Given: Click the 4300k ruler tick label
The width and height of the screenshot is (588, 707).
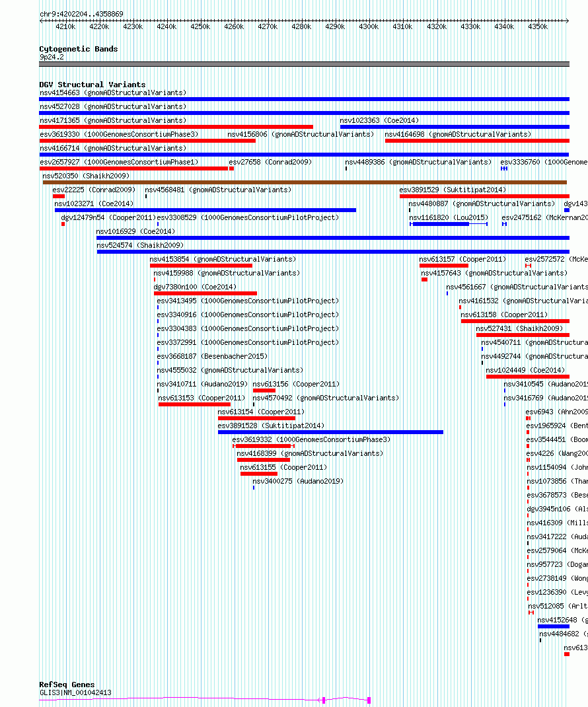Looking at the screenshot, I should (x=369, y=26).
